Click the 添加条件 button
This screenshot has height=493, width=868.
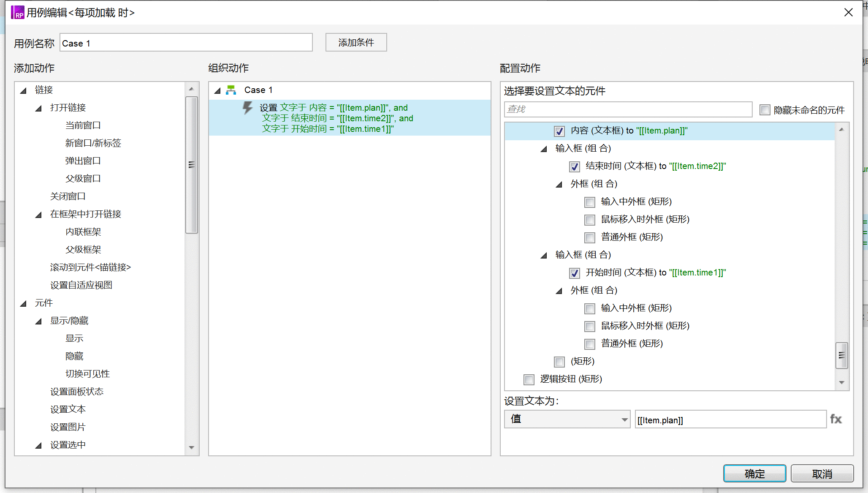pyautogui.click(x=356, y=42)
